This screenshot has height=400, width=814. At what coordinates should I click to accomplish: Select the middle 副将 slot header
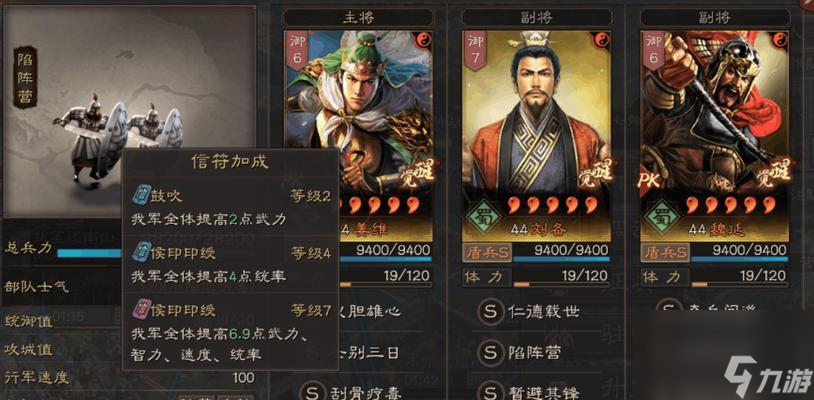[x=536, y=18]
